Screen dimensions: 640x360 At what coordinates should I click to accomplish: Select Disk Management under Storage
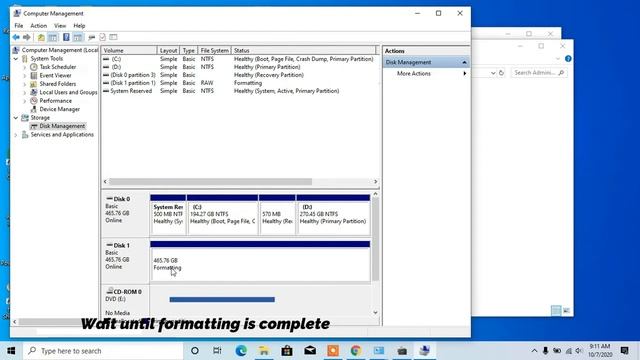62,126
